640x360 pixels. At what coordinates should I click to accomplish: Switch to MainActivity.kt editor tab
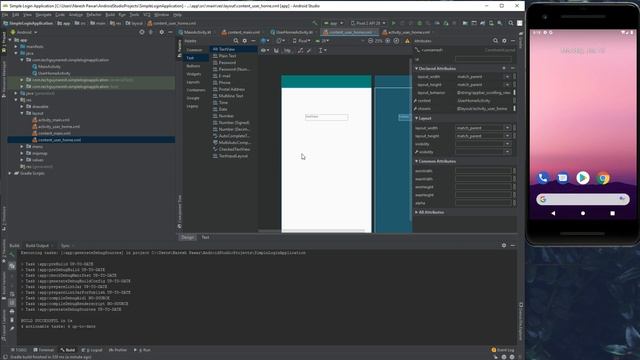[x=197, y=32]
